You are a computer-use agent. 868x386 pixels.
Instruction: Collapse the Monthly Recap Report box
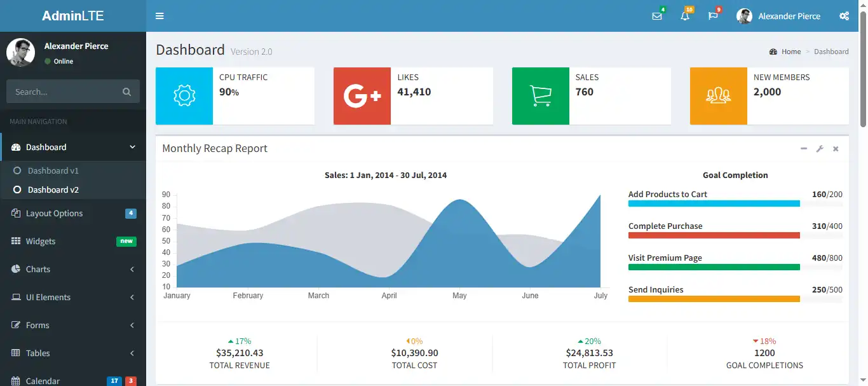click(x=803, y=148)
